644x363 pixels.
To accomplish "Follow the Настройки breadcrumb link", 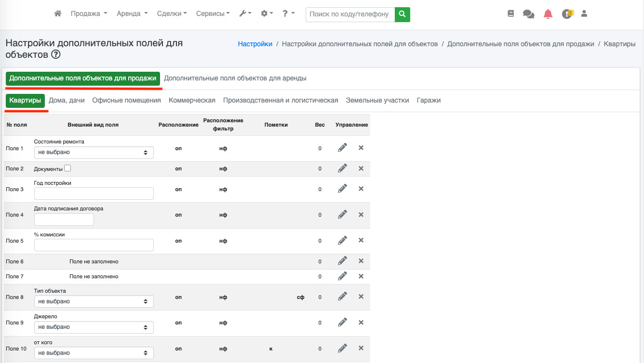I will pos(255,44).
